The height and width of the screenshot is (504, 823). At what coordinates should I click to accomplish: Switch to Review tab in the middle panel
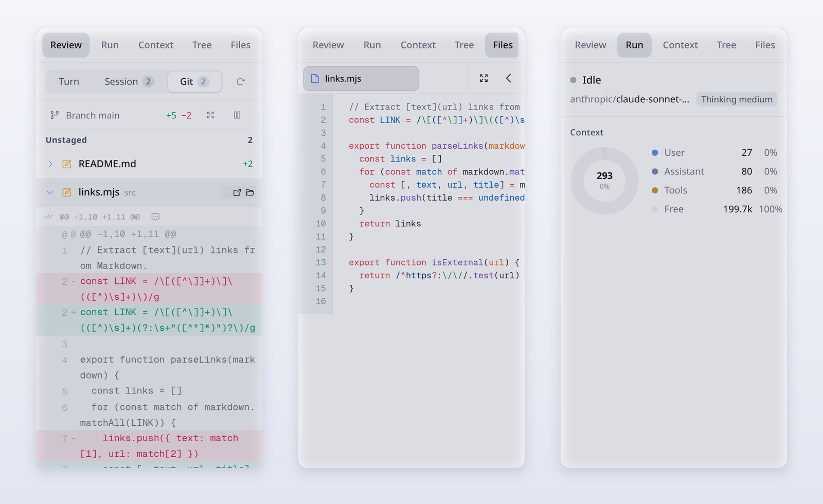pos(328,45)
